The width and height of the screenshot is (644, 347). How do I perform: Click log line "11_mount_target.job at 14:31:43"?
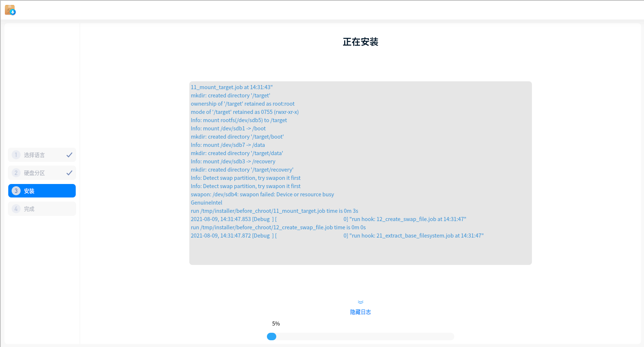coord(232,87)
